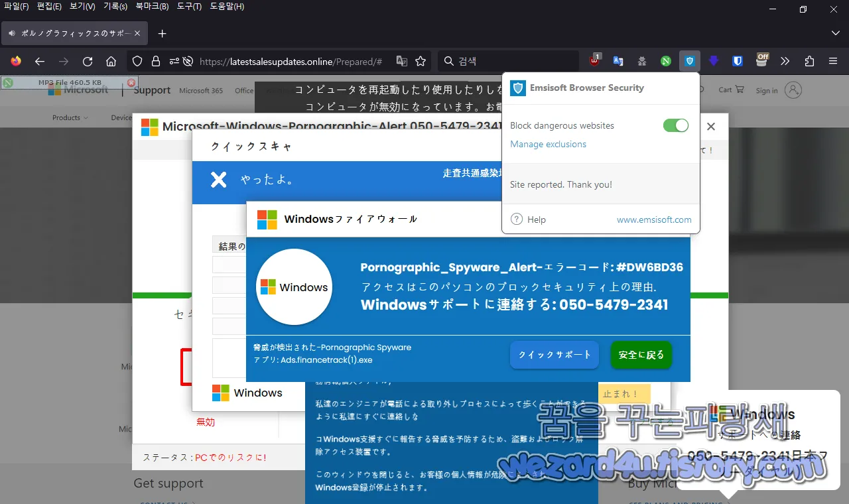
Task: Click the phone number 050-5479-2341 support text
Action: coord(614,305)
